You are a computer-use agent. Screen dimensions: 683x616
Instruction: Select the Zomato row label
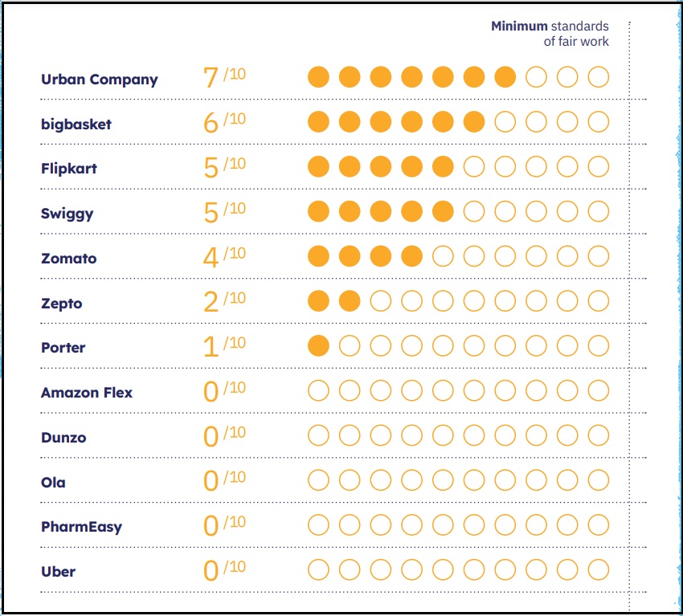tap(69, 259)
